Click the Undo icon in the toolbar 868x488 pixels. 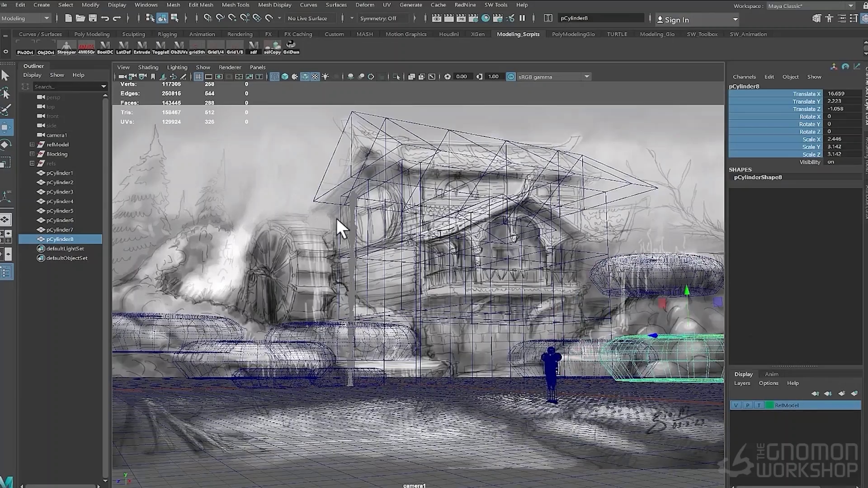(105, 18)
